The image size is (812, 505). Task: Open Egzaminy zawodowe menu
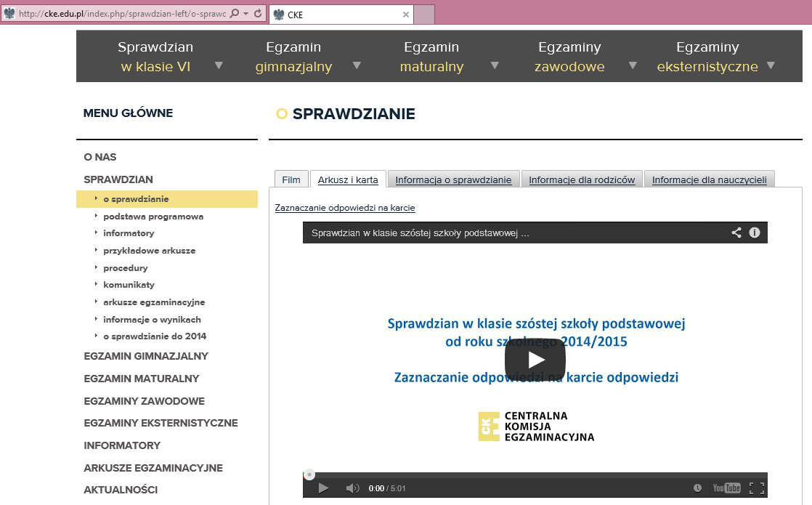pos(569,57)
